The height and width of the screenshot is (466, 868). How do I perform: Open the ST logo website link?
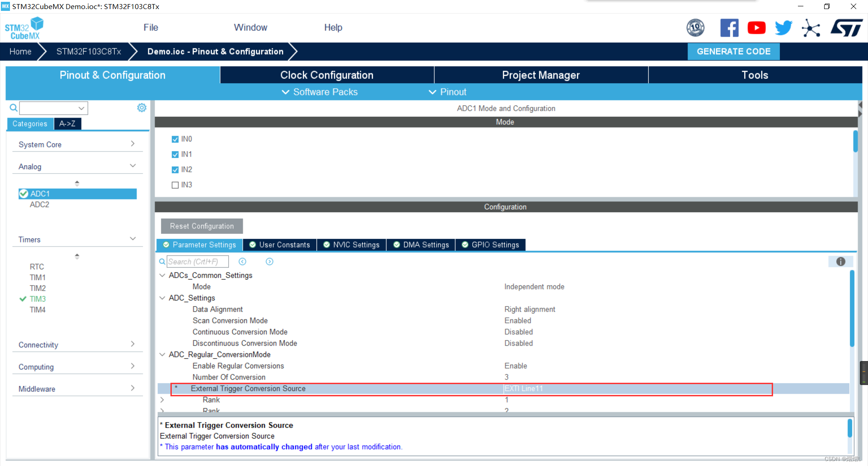click(x=847, y=28)
